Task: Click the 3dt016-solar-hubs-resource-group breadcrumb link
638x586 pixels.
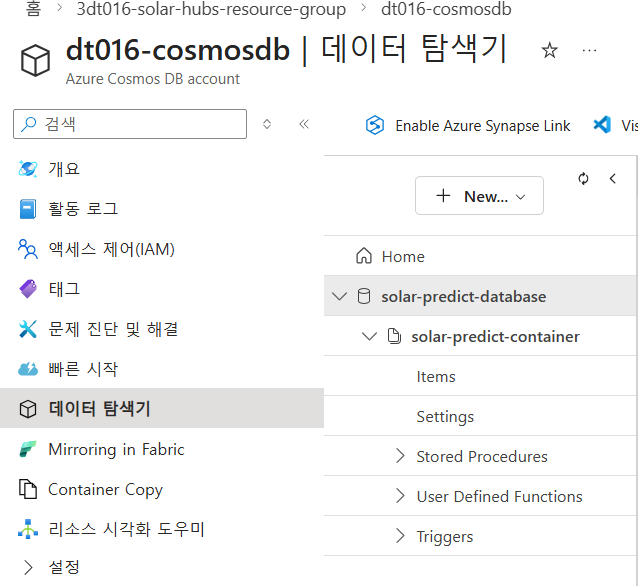Action: [x=210, y=9]
